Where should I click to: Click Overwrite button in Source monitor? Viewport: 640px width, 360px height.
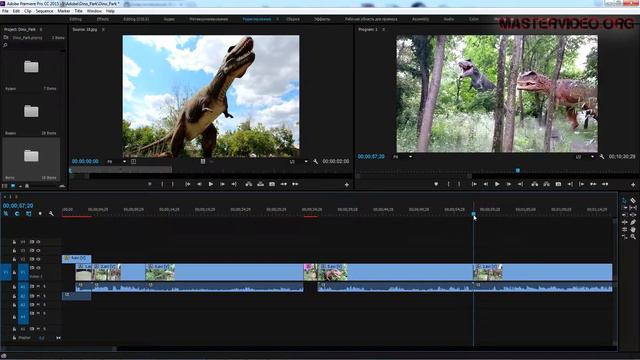(x=260, y=184)
